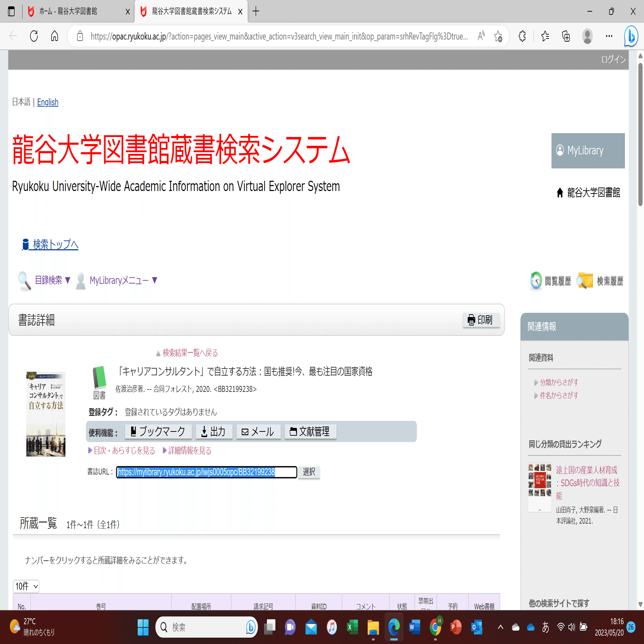Open the 10件 per-page dropdown
The image size is (644, 644).
pyautogui.click(x=26, y=586)
